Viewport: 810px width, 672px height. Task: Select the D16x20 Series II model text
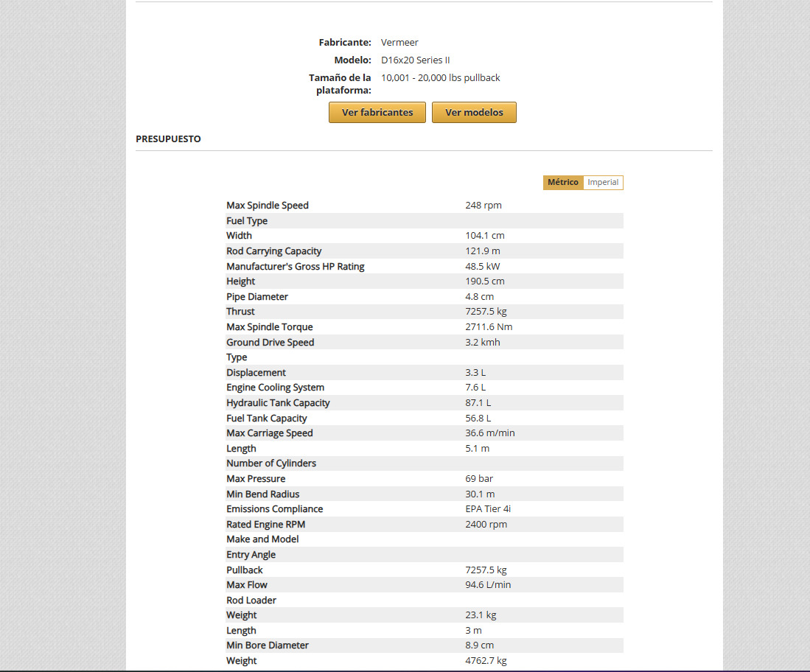(x=416, y=60)
